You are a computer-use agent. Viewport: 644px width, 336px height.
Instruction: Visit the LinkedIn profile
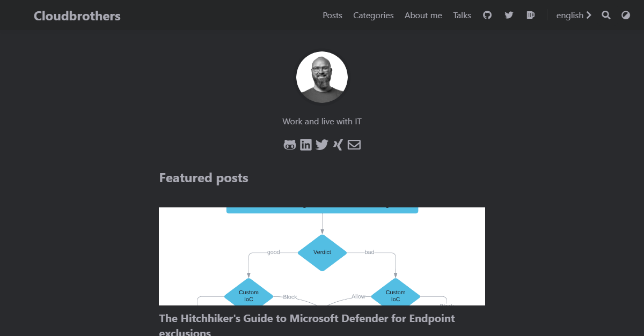pyautogui.click(x=306, y=145)
